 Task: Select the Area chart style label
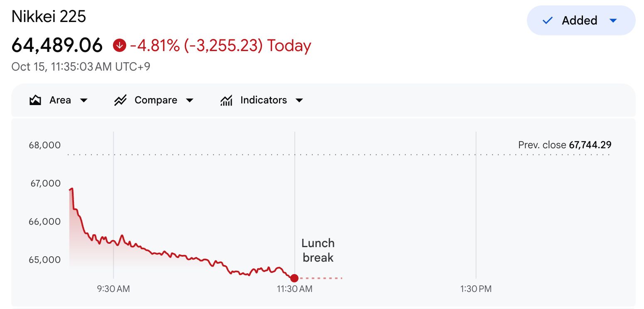click(x=60, y=100)
